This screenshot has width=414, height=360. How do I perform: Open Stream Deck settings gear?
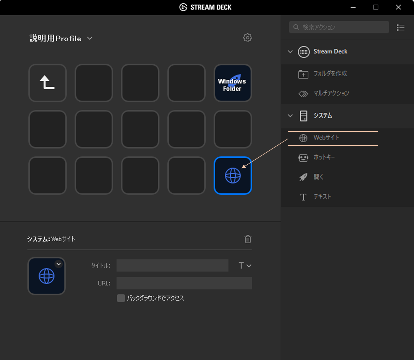[247, 37]
